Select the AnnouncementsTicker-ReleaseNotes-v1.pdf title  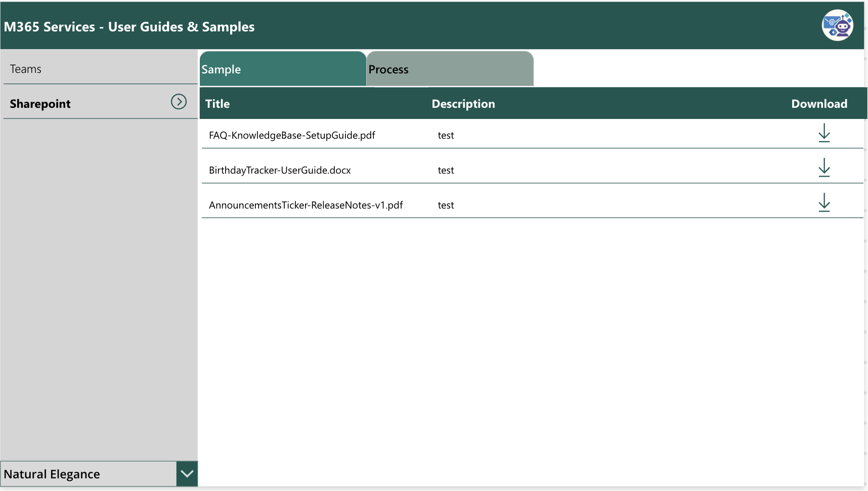tap(306, 205)
